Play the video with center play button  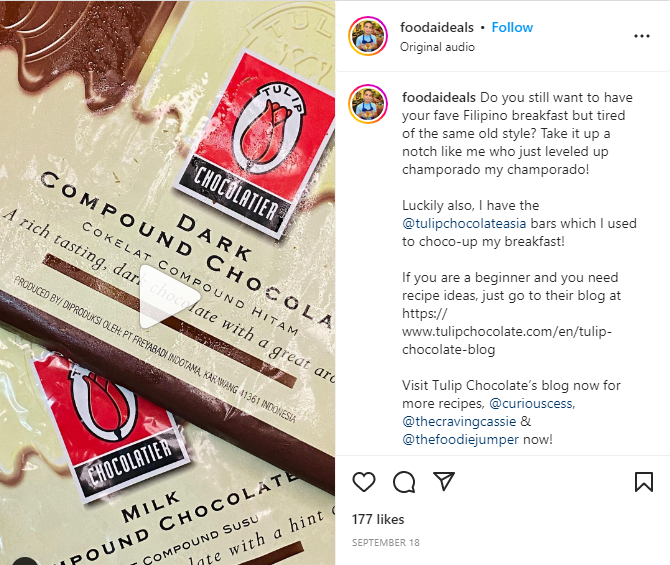168,297
